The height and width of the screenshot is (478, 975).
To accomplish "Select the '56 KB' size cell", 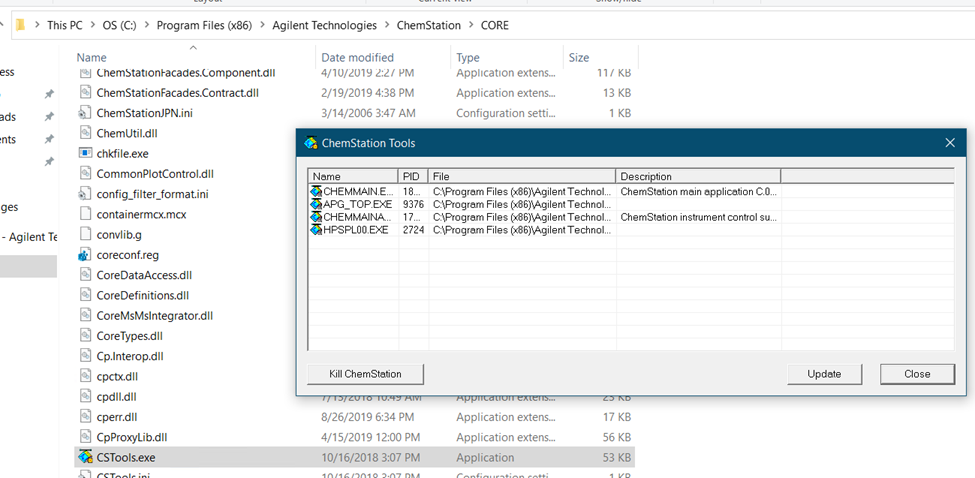I will tap(617, 437).
